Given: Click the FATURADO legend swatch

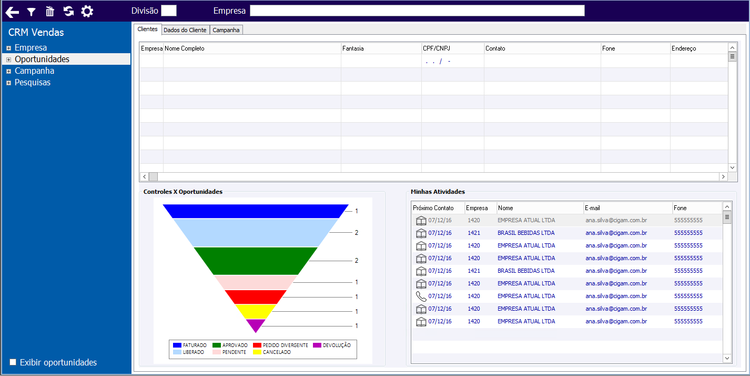Looking at the screenshot, I should point(177,345).
